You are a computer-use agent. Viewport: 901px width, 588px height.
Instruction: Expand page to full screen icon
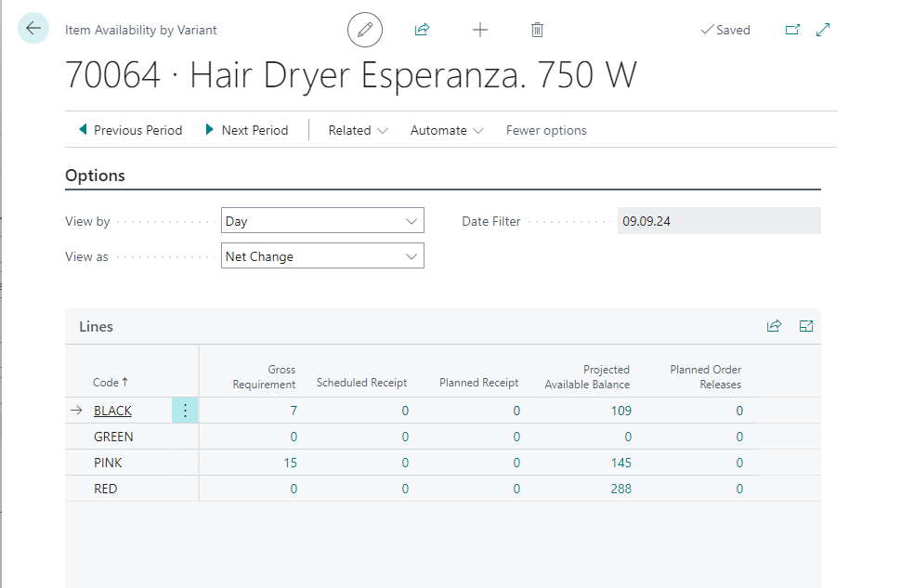823,30
